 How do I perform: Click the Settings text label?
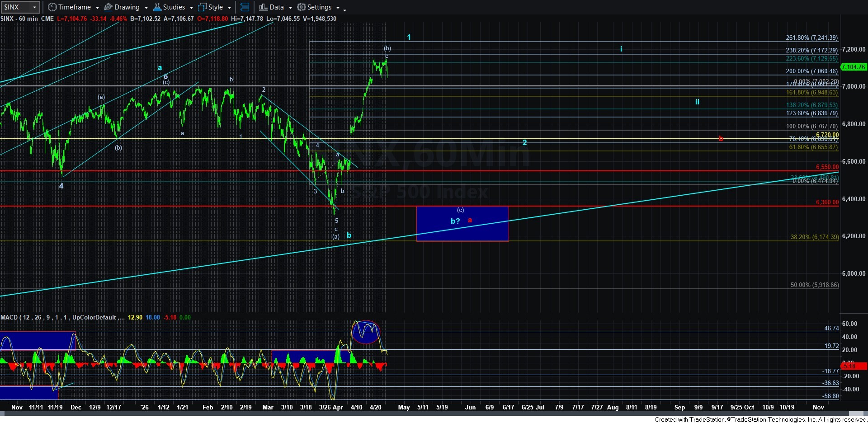(319, 7)
